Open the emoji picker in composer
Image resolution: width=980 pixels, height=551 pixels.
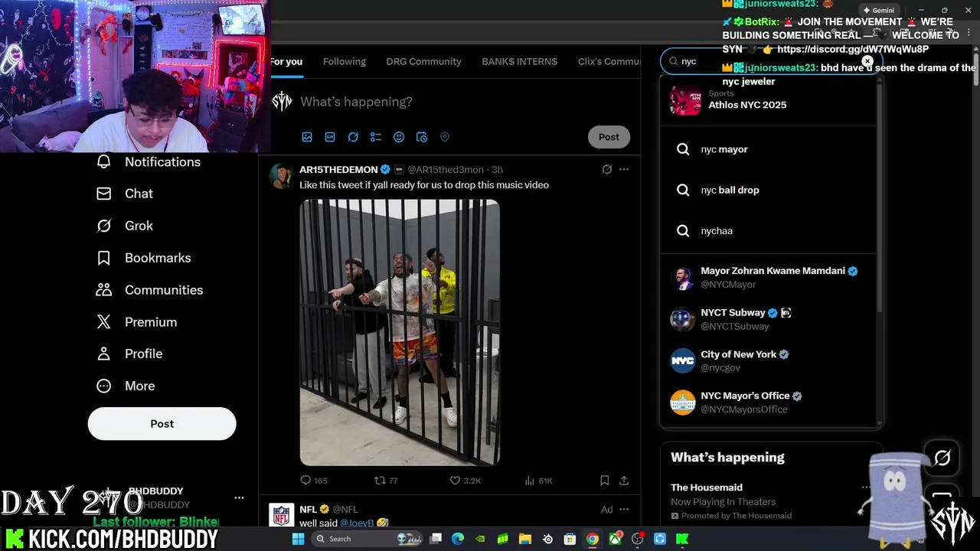pyautogui.click(x=399, y=137)
